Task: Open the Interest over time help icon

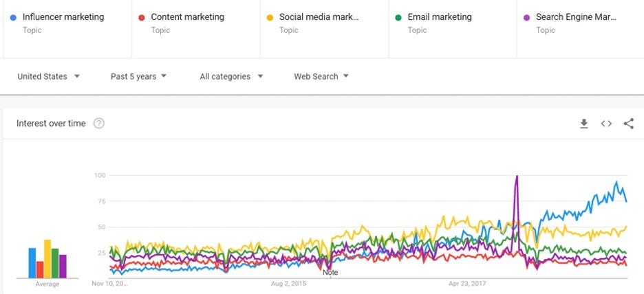Action: [x=99, y=124]
